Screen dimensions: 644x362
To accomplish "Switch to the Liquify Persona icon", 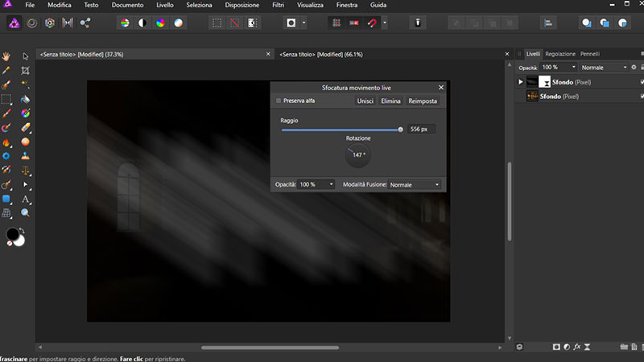I will tap(31, 23).
